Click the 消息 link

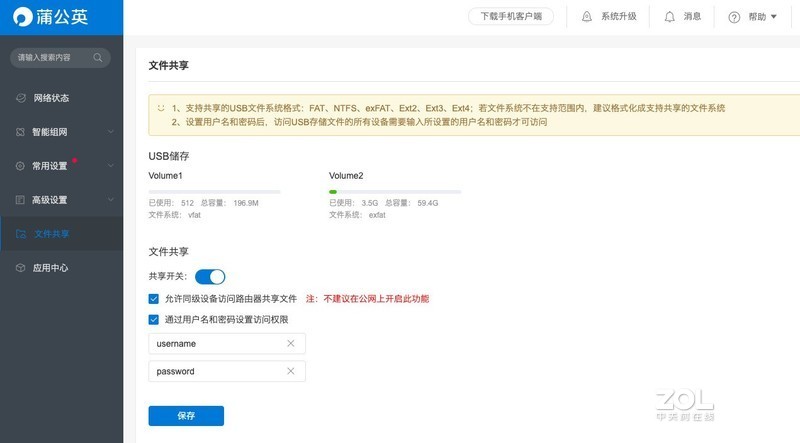point(692,16)
